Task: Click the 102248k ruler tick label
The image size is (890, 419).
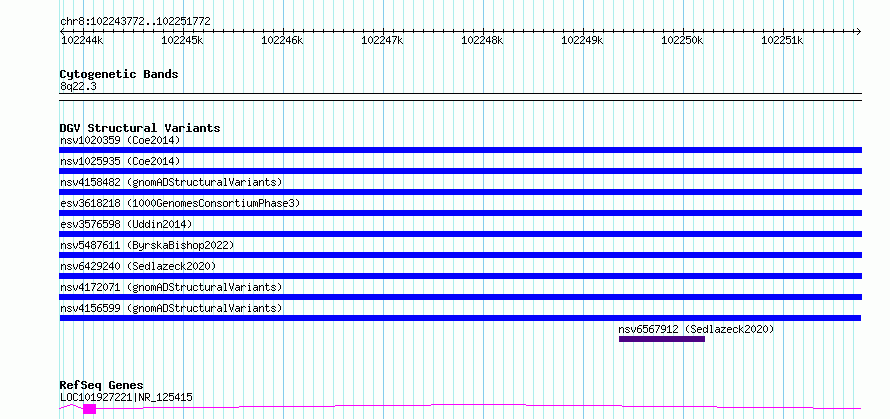Action: pos(482,40)
